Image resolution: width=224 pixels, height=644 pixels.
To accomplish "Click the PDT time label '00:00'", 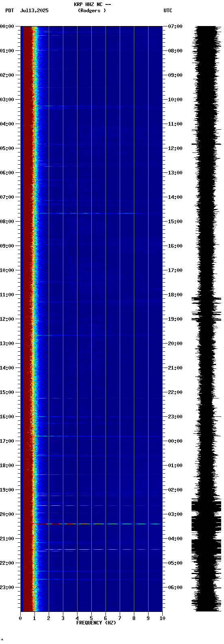I will pos(7,26).
